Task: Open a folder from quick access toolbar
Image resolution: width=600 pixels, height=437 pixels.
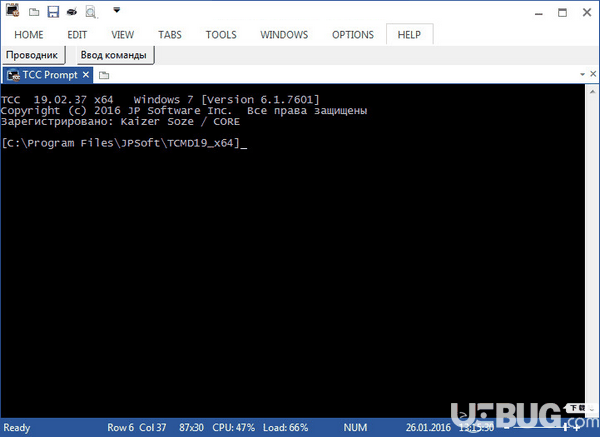Action: click(x=34, y=12)
